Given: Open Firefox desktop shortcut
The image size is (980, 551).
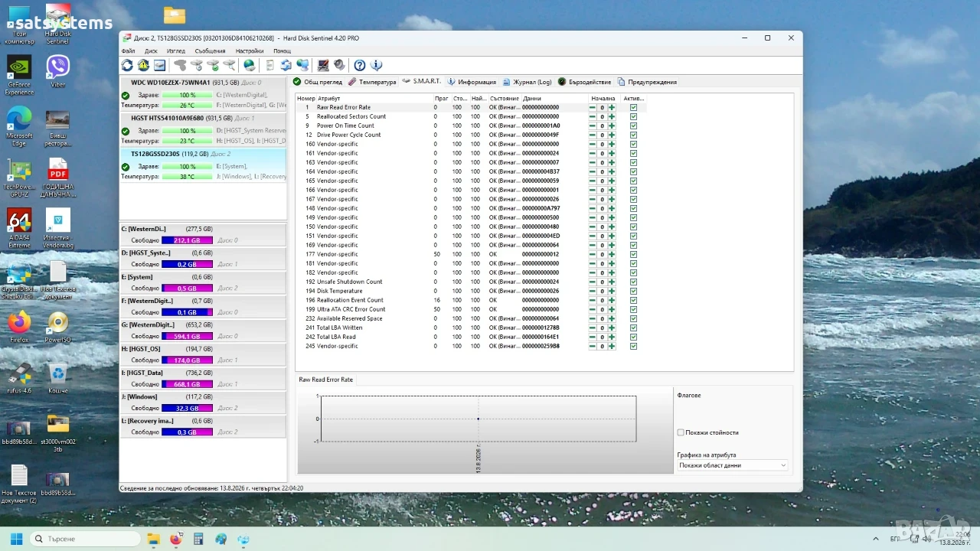Looking at the screenshot, I should (x=19, y=326).
